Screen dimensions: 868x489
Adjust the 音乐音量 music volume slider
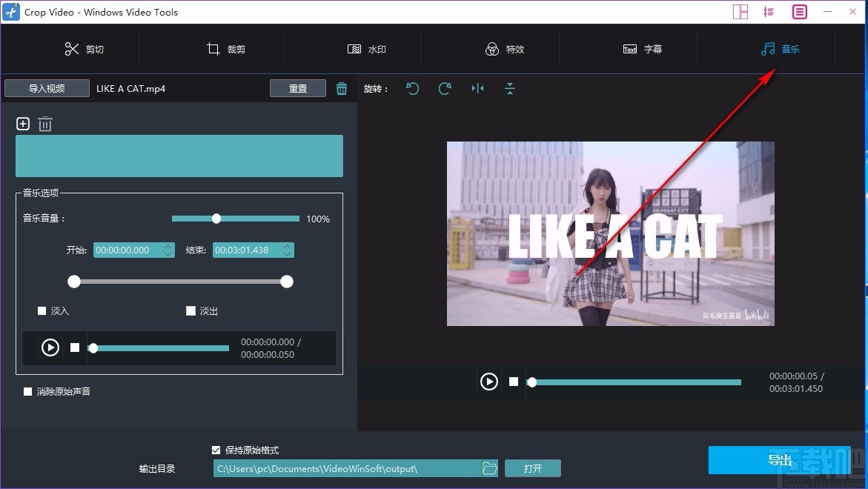[x=216, y=218]
